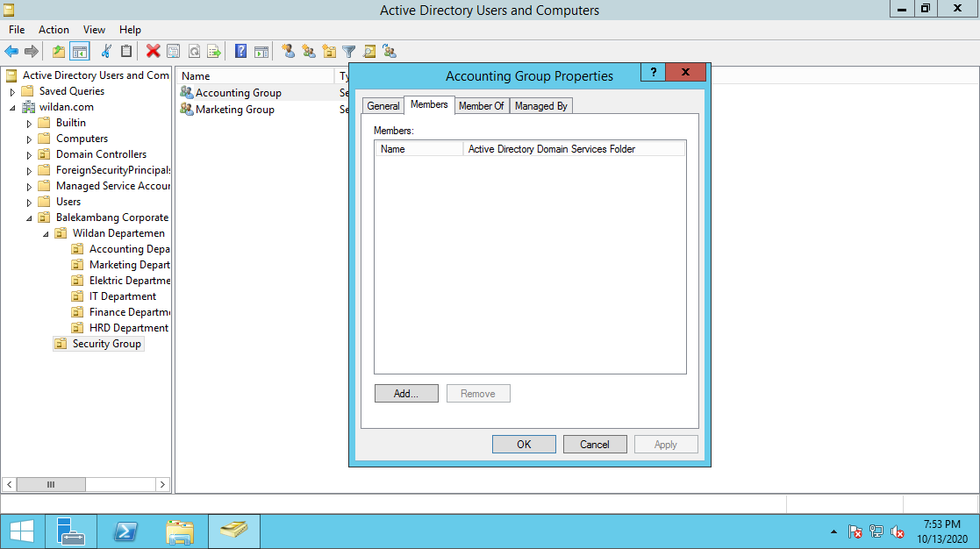Open the filter options toolbar icon
The height and width of the screenshot is (549, 980).
(349, 51)
